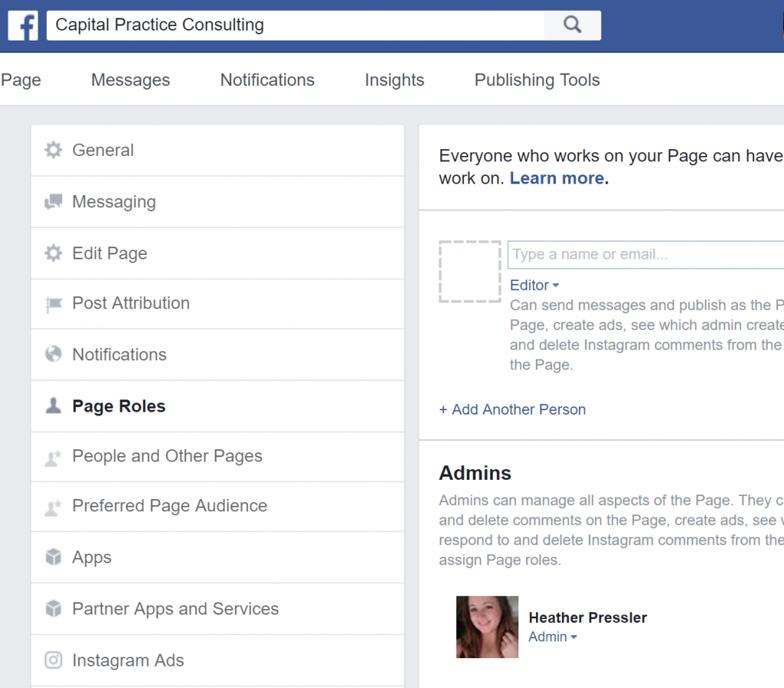The image size is (784, 688).
Task: Open Apps settings in sidebar
Action: point(217,557)
